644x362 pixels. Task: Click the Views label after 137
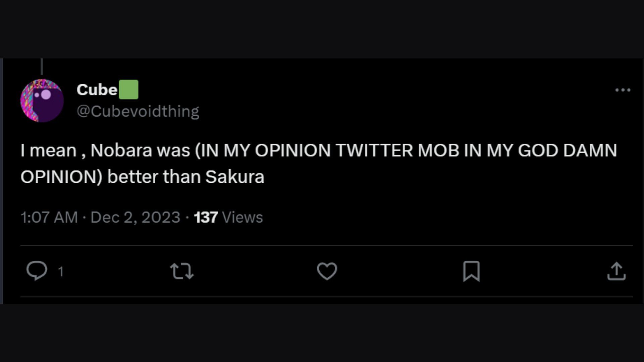pyautogui.click(x=242, y=217)
